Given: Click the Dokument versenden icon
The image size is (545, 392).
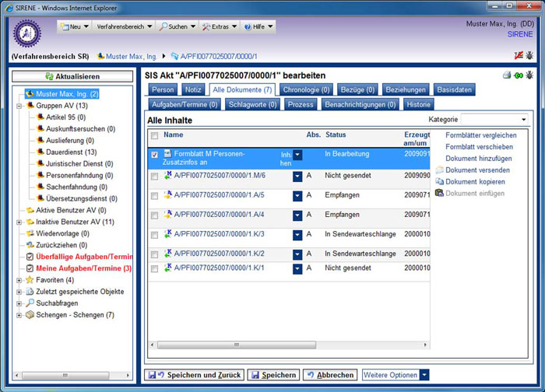Looking at the screenshot, I should pos(440,170).
